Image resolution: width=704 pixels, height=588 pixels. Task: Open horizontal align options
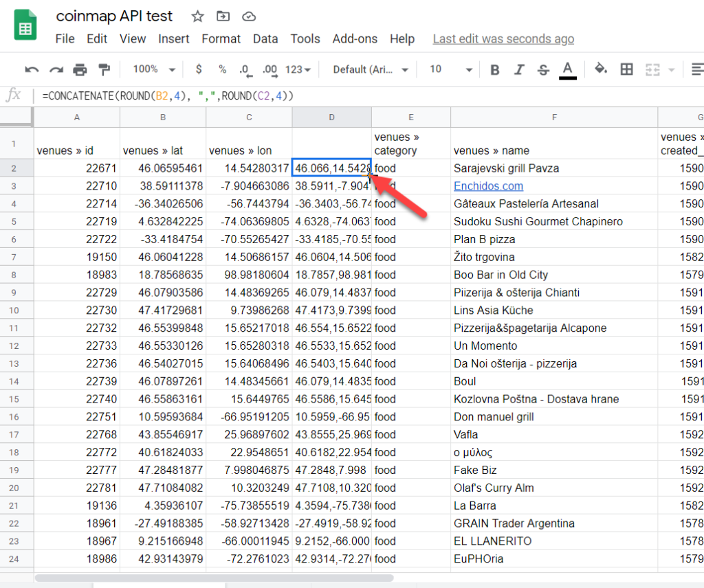[697, 69]
